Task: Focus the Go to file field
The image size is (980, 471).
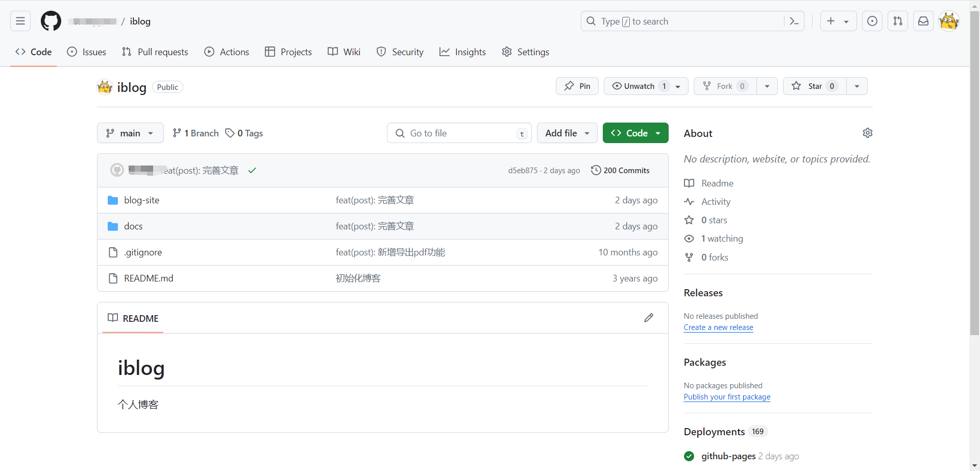Action: pyautogui.click(x=459, y=133)
